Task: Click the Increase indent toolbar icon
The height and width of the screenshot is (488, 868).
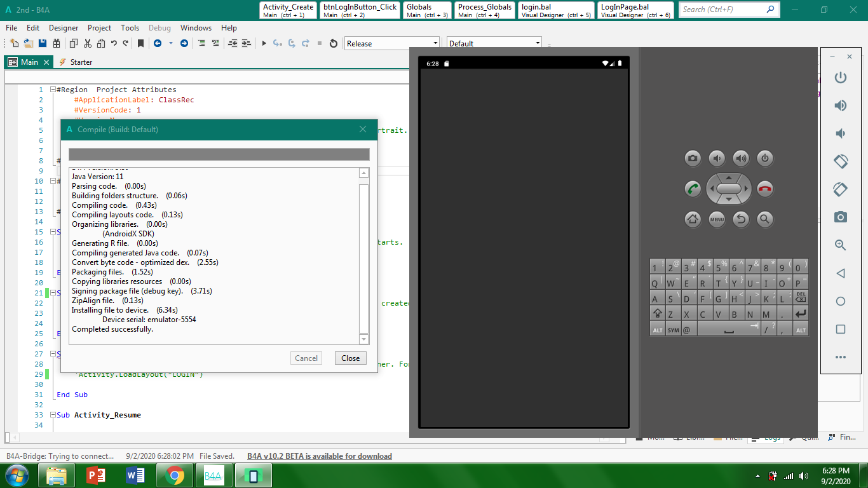Action: [x=246, y=43]
